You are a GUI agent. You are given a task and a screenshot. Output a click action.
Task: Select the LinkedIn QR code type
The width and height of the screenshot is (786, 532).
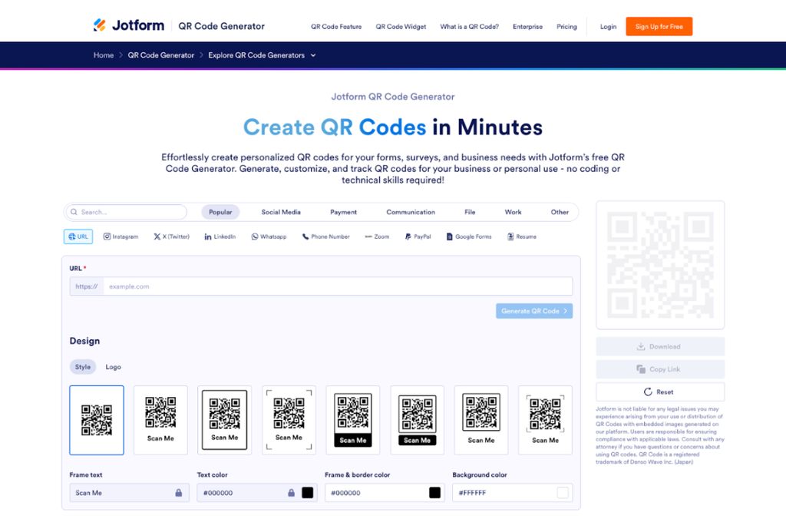coord(220,236)
